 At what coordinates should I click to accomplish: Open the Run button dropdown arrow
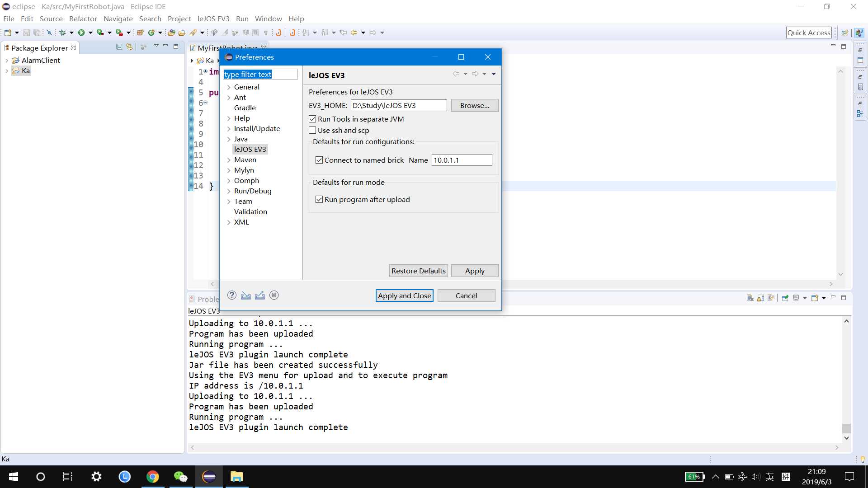point(90,33)
